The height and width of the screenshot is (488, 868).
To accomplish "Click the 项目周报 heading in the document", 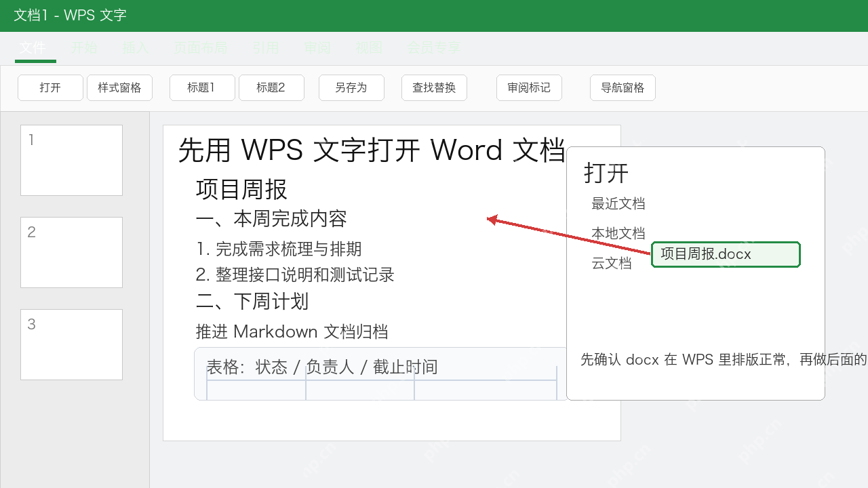I will pyautogui.click(x=241, y=189).
